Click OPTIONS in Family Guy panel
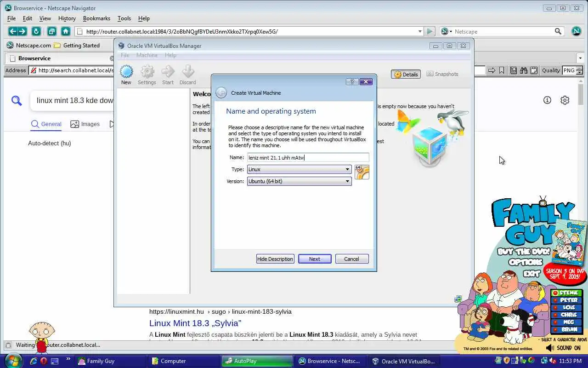Screen dimensions: 588x368 [526, 262]
